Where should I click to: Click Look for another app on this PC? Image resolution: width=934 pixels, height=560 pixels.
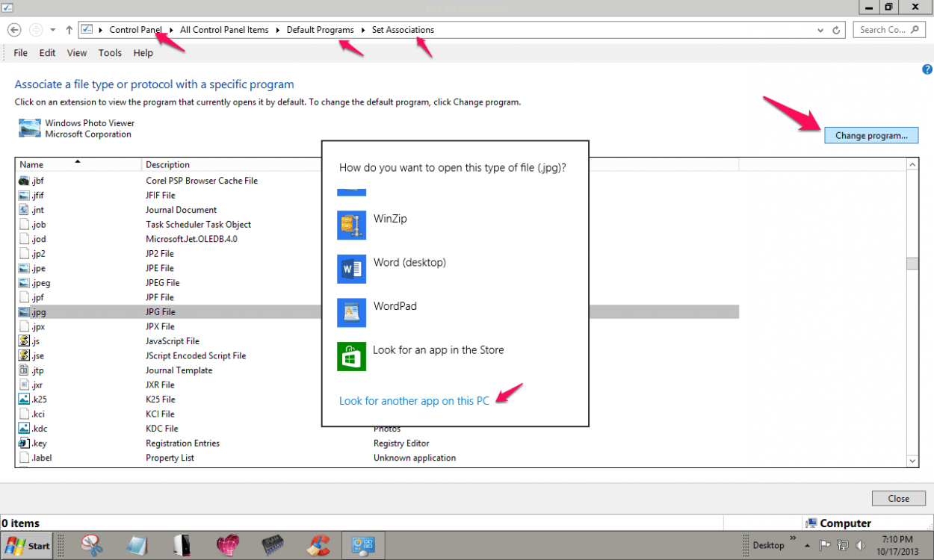point(415,400)
